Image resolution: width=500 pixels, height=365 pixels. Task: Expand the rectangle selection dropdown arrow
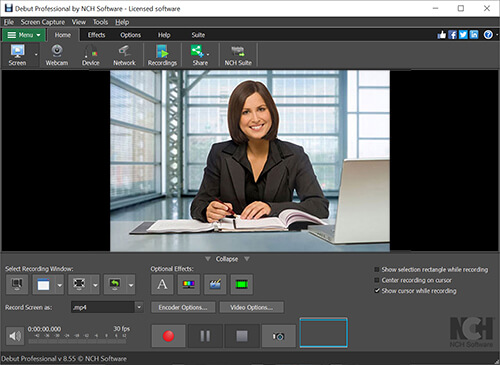(95, 285)
